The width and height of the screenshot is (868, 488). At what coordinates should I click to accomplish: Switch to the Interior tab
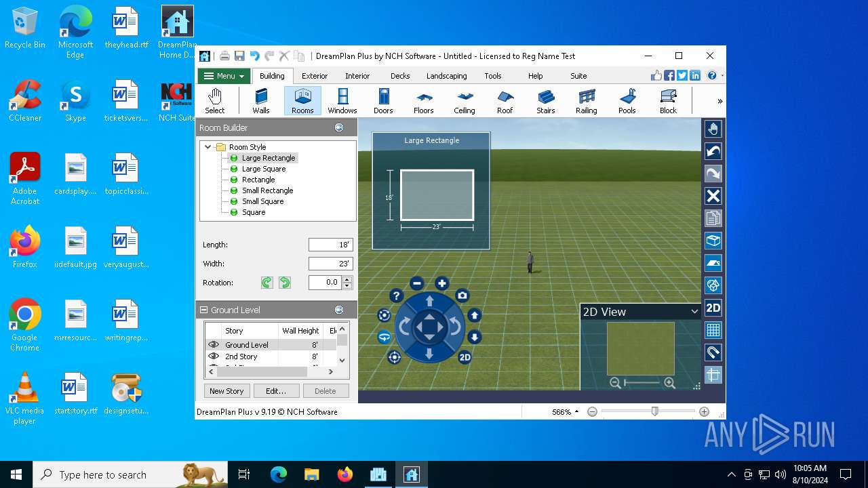click(x=357, y=76)
